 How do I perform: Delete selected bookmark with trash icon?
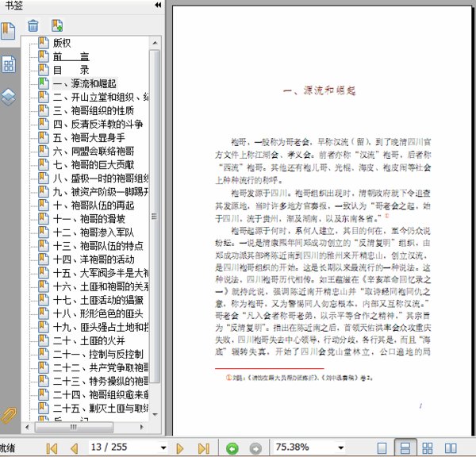[x=33, y=25]
